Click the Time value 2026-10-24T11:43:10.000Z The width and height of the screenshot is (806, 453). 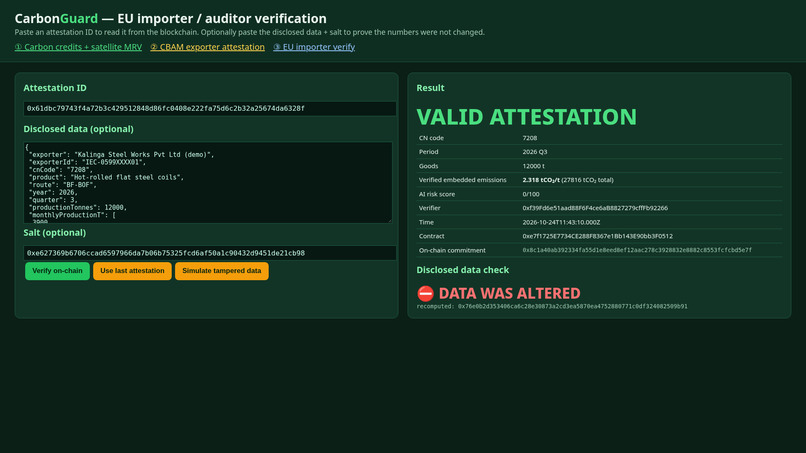tap(561, 222)
